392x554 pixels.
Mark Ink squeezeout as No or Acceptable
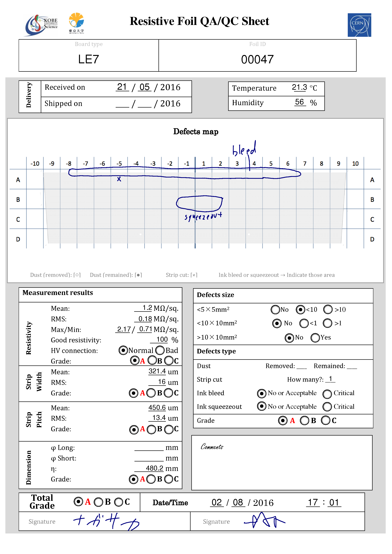click(261, 406)
